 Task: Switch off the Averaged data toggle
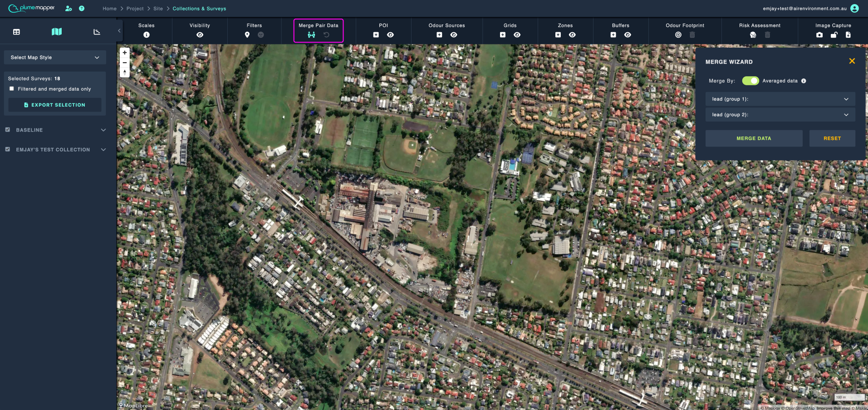pyautogui.click(x=750, y=81)
